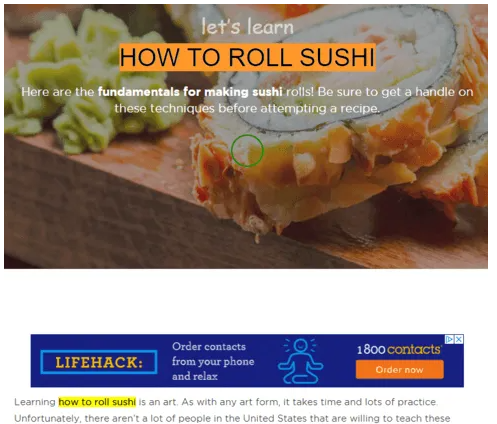The height and width of the screenshot is (424, 497).
Task: Click the LIFEHACK boxed label
Action: 99,362
